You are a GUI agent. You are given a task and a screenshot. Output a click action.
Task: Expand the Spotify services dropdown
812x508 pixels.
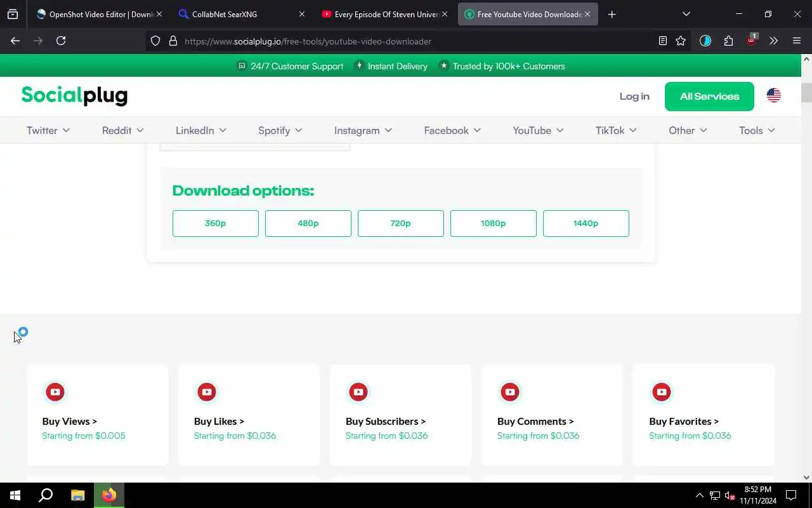coord(280,130)
